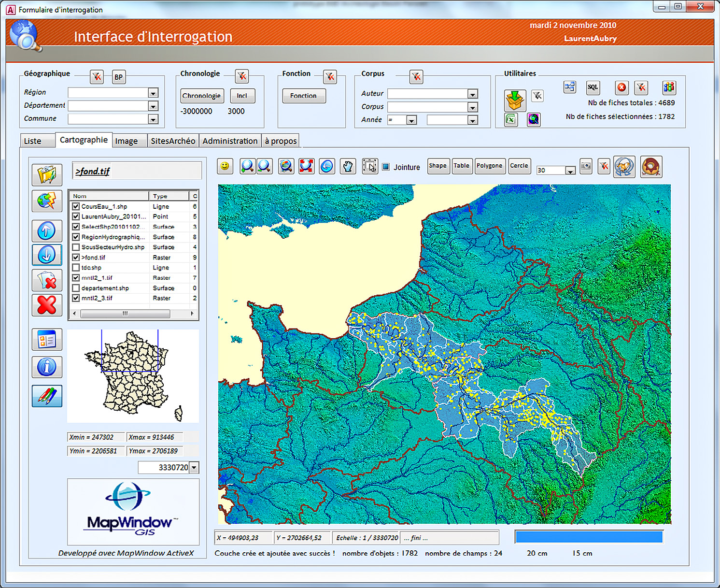Click the full extent red arrows icon

point(306,166)
